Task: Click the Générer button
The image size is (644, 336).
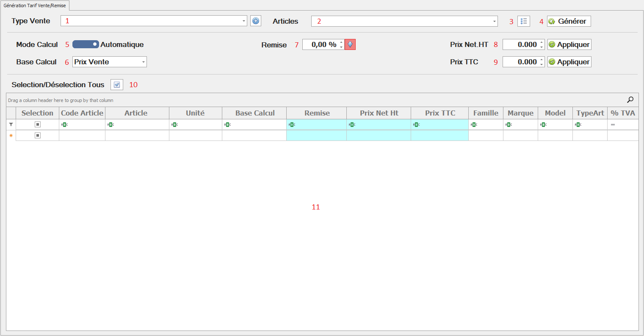Action: click(569, 21)
